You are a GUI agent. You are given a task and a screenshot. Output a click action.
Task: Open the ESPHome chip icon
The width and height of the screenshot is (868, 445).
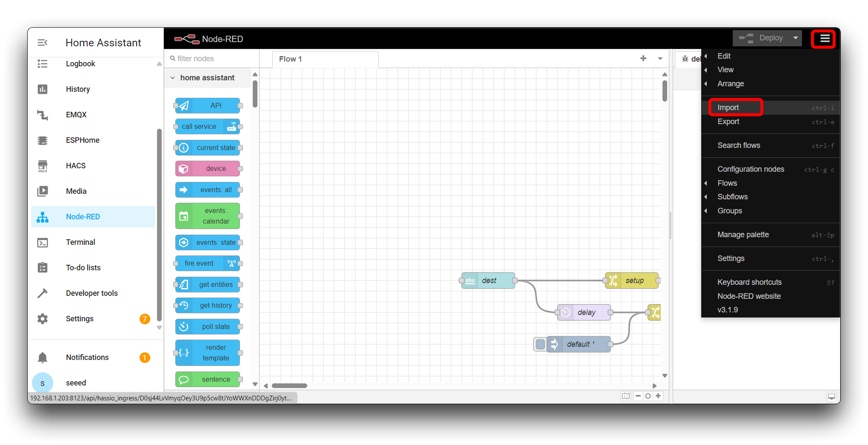click(42, 140)
